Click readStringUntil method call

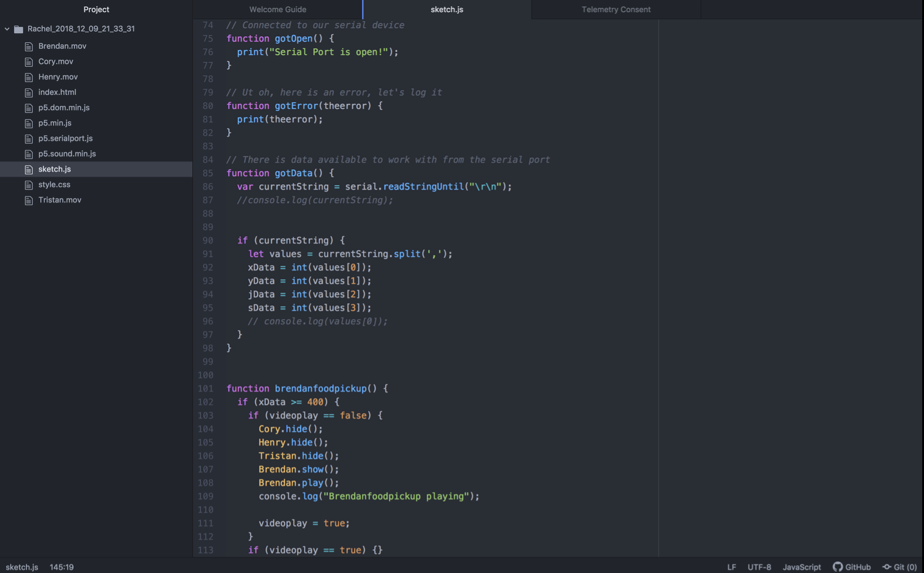click(x=423, y=187)
